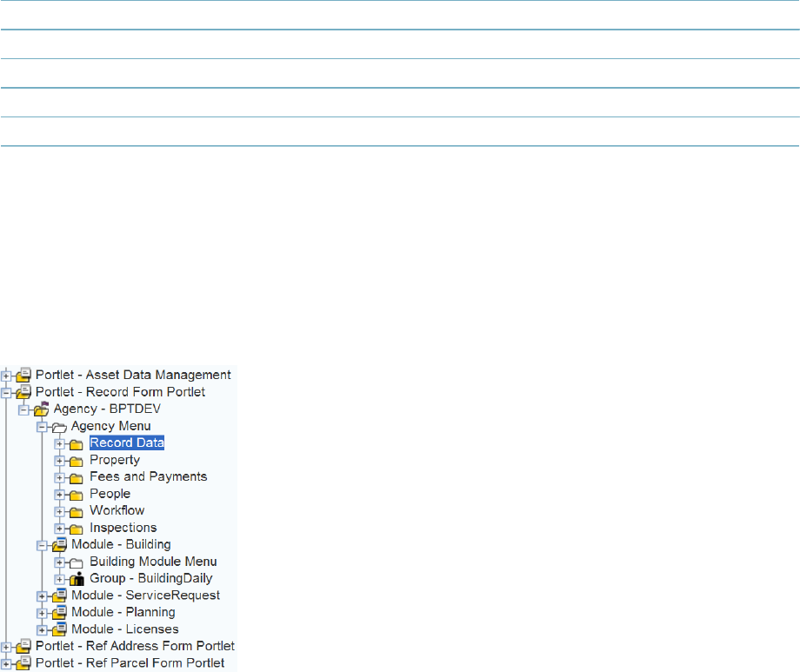
Task: Select Portlet - Ref Address Form Portlet label
Action: coord(135,646)
